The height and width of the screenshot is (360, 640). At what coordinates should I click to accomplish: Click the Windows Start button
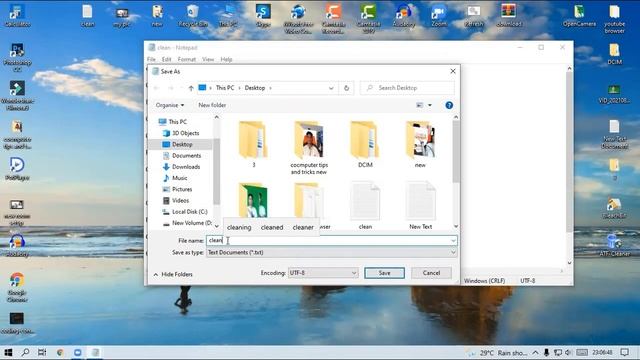coord(8,352)
